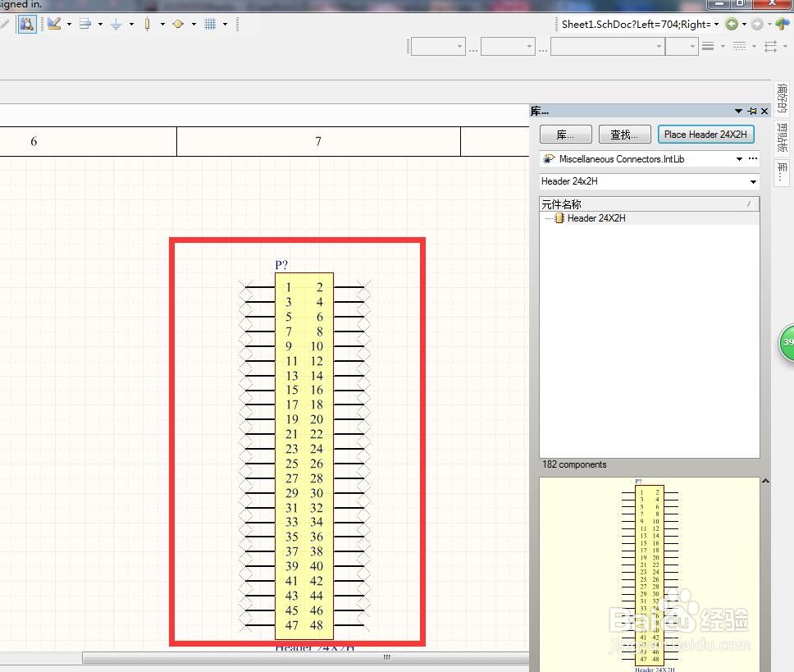
Task: Expand the Miscellaneous Connectors.IntLib library dropdown
Action: pyautogui.click(x=739, y=159)
